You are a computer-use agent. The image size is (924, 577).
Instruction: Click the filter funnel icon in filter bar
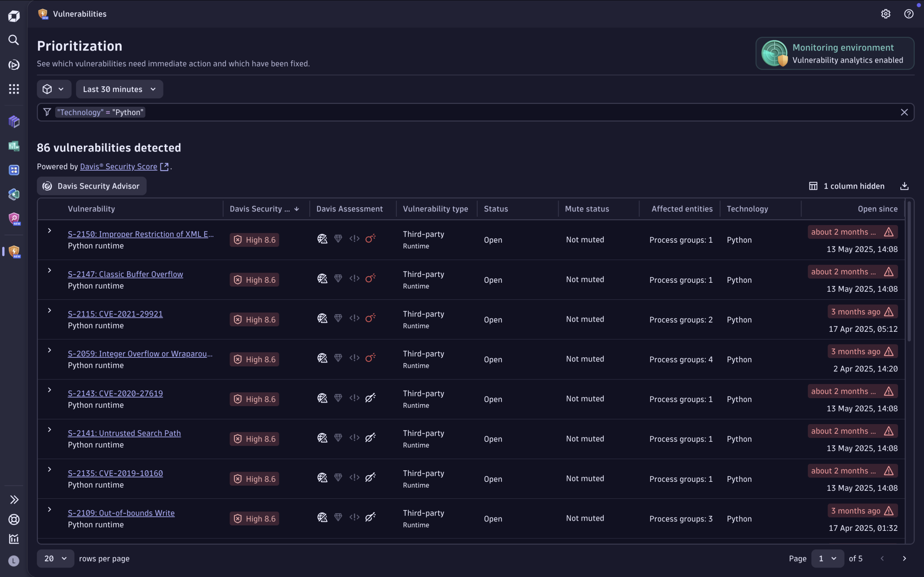[x=47, y=112]
